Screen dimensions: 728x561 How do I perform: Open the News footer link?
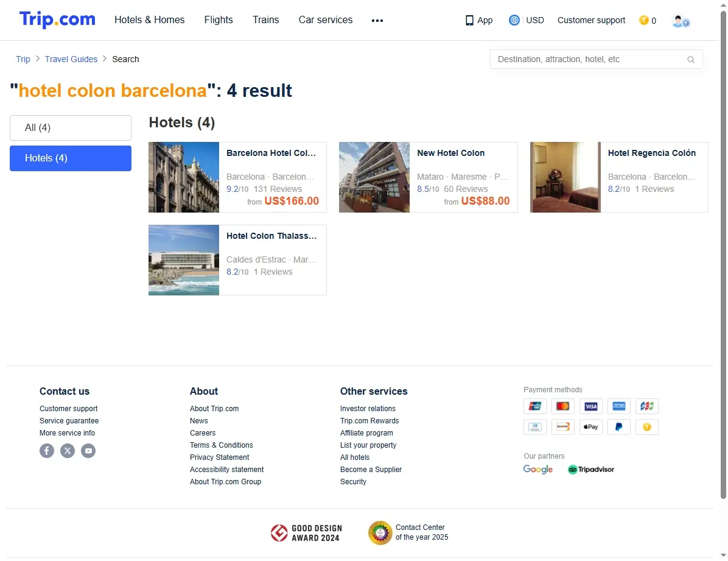coord(198,421)
